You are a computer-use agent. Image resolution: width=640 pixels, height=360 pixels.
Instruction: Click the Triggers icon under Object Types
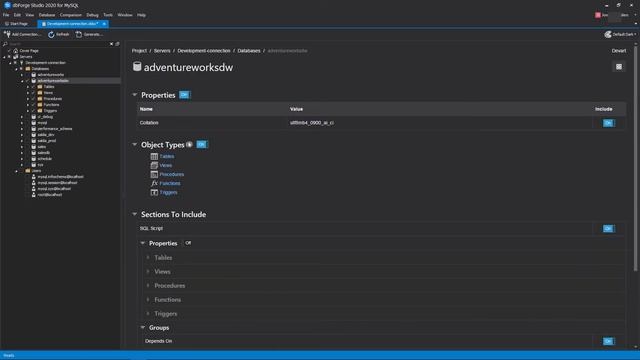click(154, 192)
